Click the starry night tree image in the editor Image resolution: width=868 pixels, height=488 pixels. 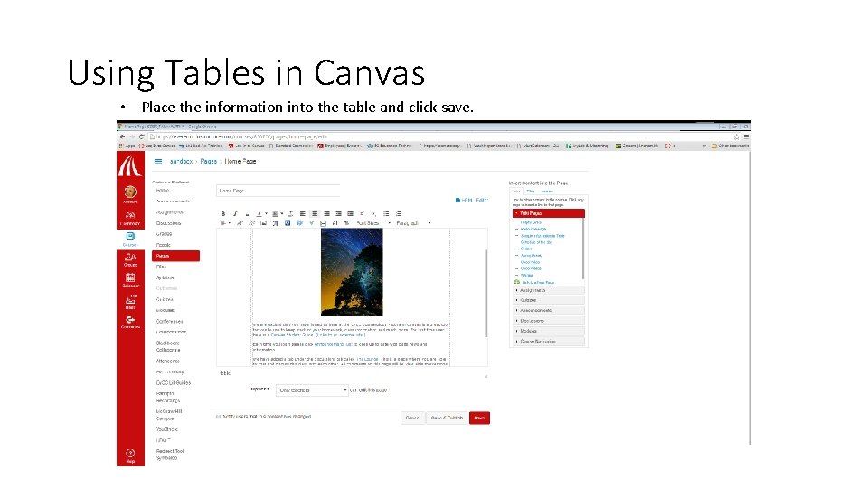click(352, 272)
